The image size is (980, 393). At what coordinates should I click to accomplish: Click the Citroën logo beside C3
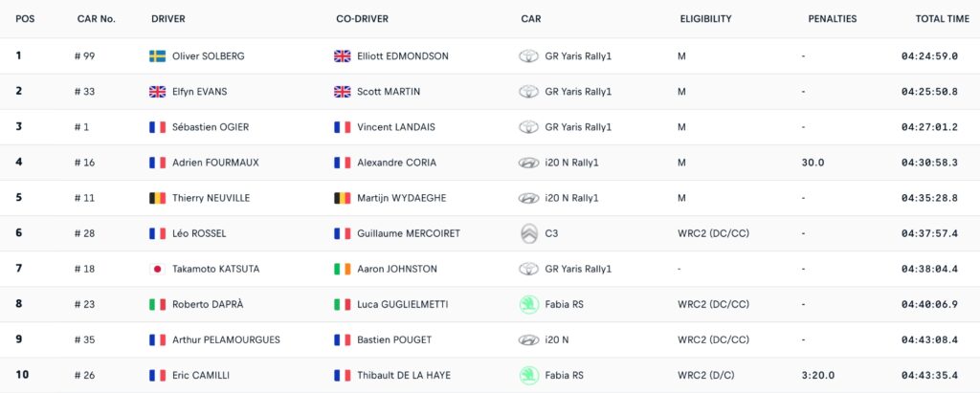click(x=528, y=233)
